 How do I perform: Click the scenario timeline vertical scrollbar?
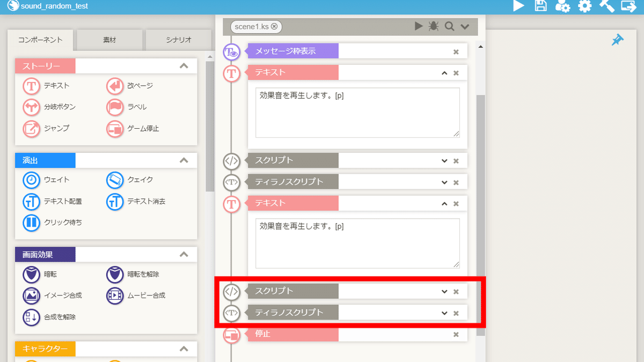tap(480, 215)
